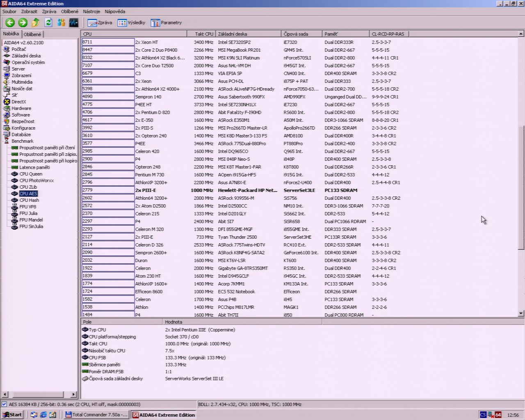Click the sidebar horizontal scrollbar right arrow

coord(73,395)
